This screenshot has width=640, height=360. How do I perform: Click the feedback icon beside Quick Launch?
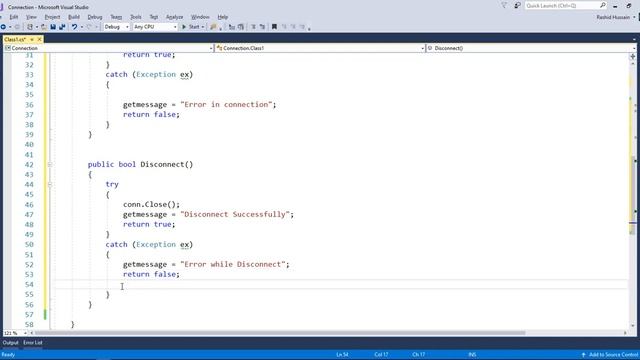(517, 5)
